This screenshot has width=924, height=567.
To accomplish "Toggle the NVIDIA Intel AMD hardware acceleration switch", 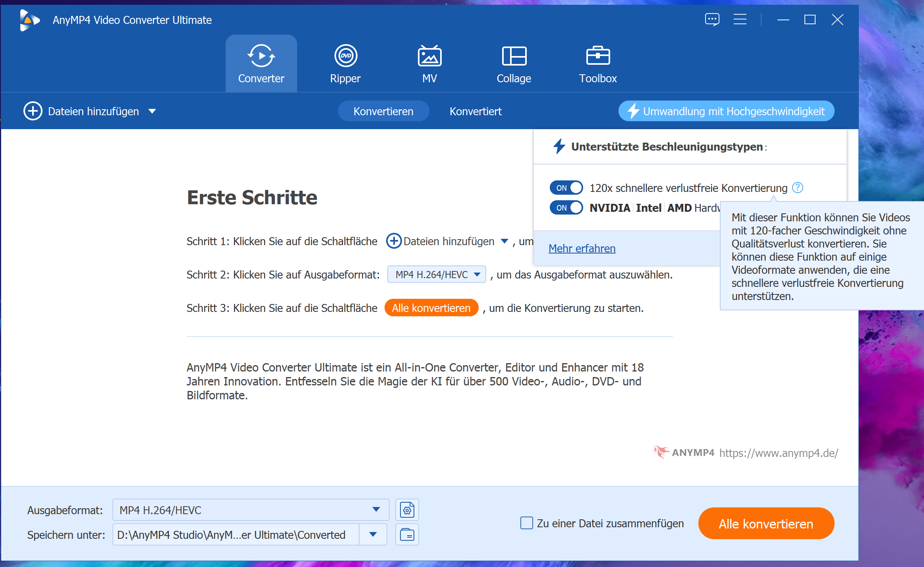I will pyautogui.click(x=566, y=207).
